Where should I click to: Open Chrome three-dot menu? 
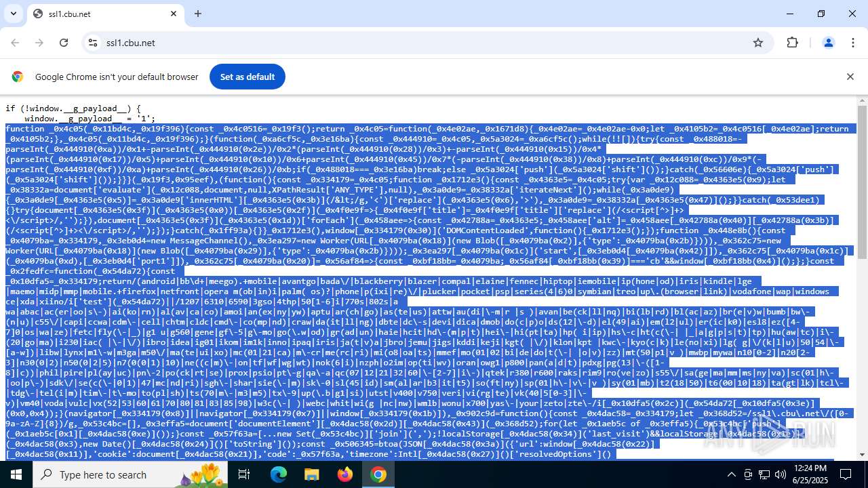tap(852, 43)
